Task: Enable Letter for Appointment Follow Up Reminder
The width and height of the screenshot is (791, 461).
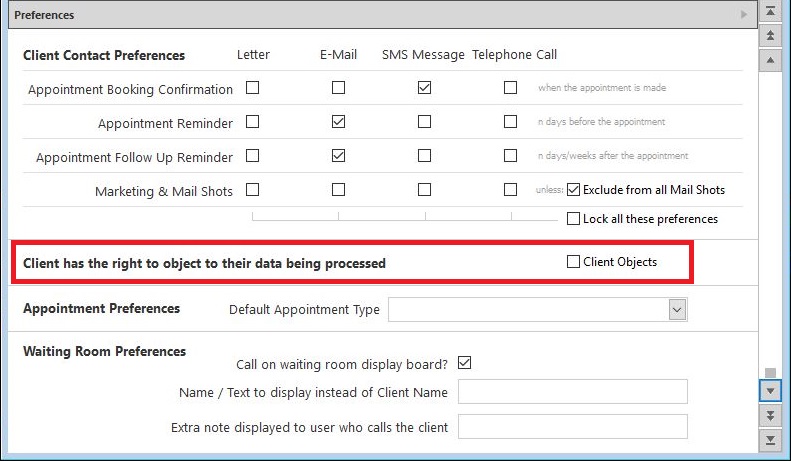Action: point(252,155)
